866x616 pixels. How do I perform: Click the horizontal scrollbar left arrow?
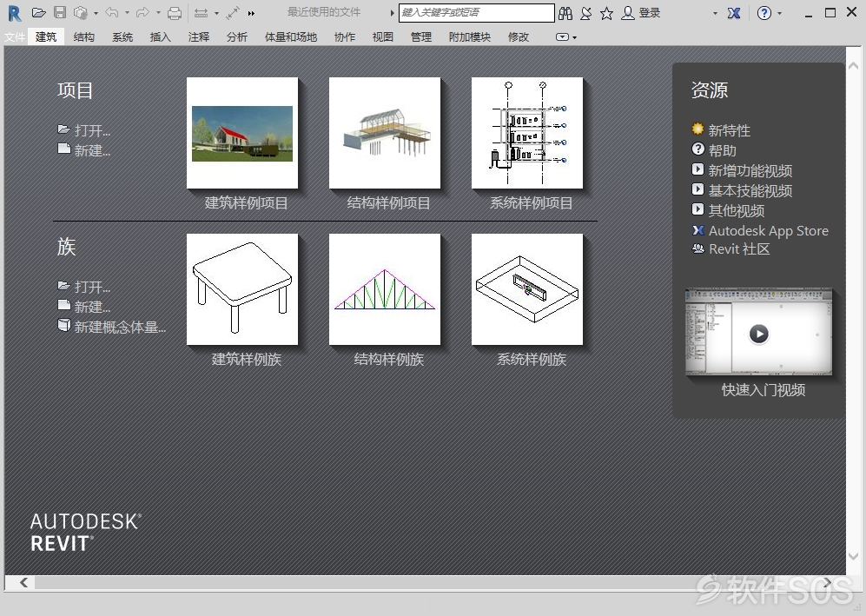pyautogui.click(x=23, y=582)
